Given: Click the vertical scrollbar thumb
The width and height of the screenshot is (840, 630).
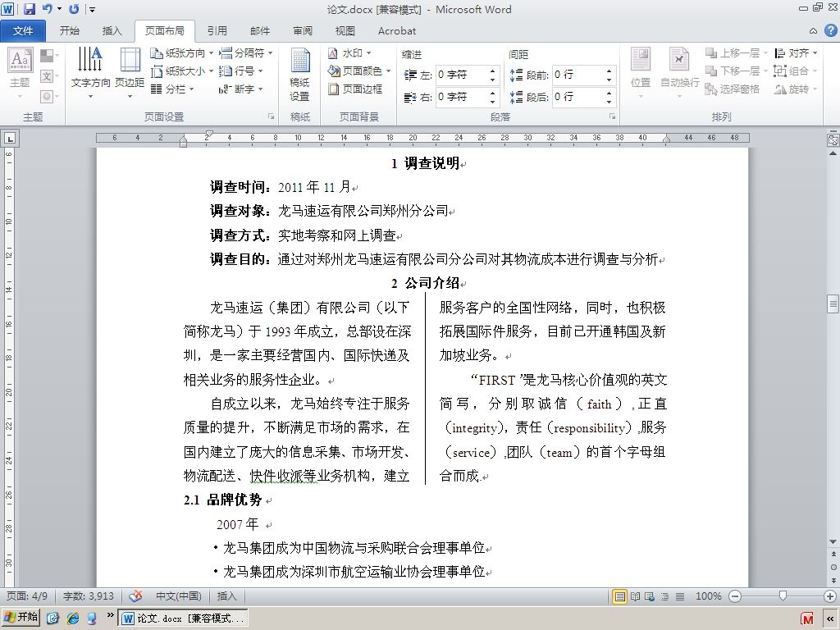Looking at the screenshot, I should (x=833, y=304).
